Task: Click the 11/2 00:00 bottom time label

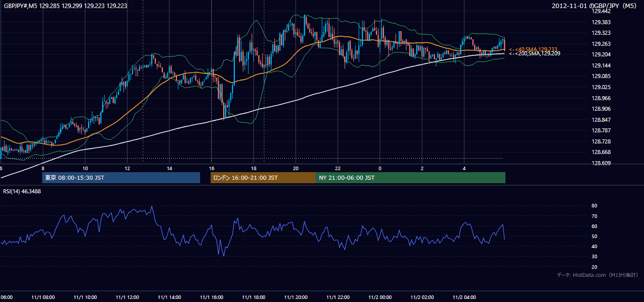Action: 379,297
